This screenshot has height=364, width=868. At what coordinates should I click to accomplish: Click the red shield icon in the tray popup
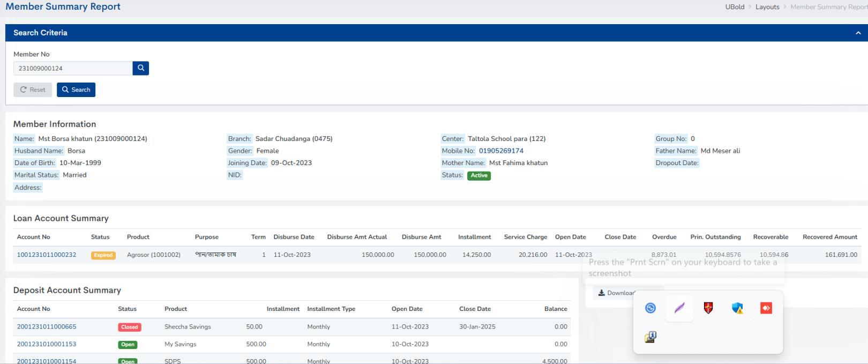(x=708, y=308)
